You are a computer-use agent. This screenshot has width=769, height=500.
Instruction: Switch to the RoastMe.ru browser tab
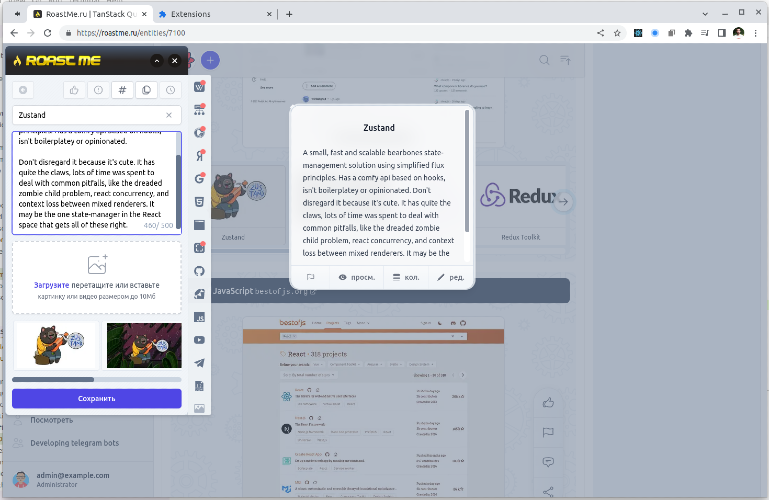(90, 14)
